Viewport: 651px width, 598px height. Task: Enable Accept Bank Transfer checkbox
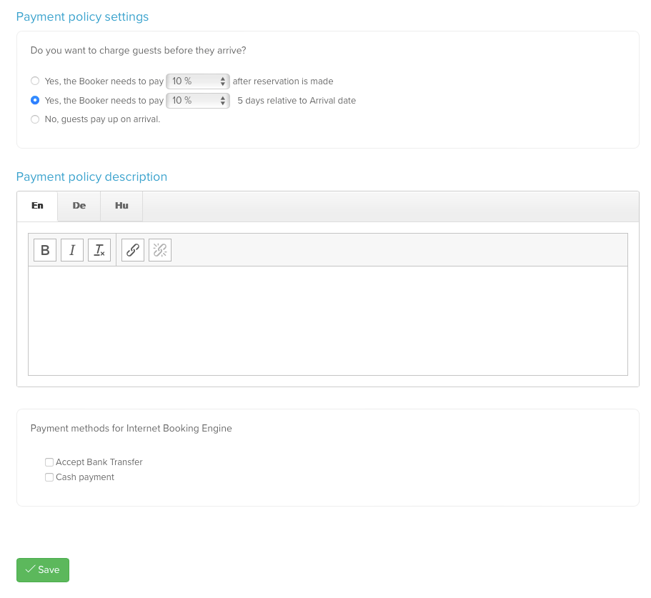(49, 462)
